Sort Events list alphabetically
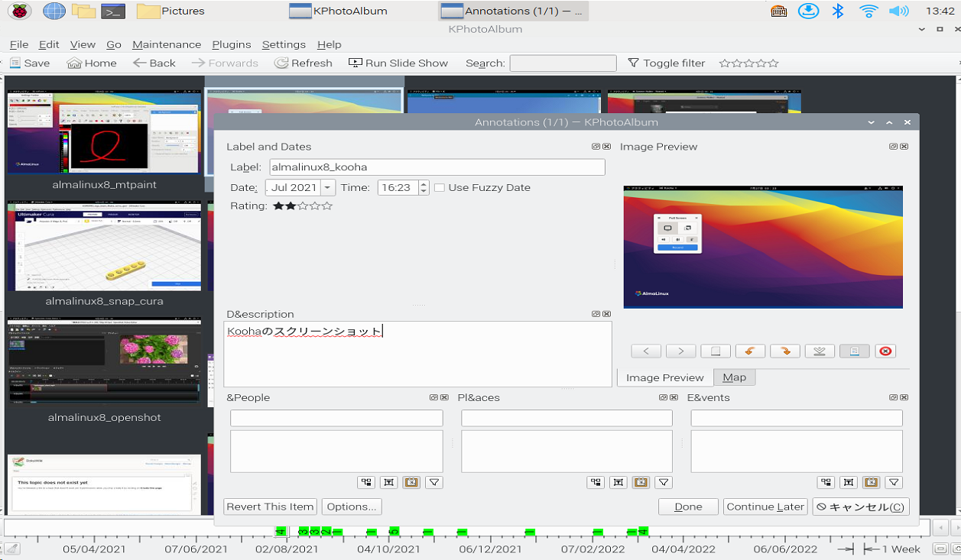Image resolution: width=961 pixels, height=560 pixels. tap(849, 482)
